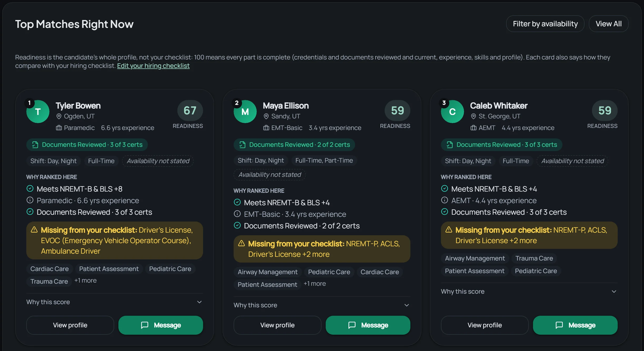Viewport: 644px width, 351px height.
Task: Click the Trauma Care tag on Caleb's card
Action: click(x=534, y=258)
